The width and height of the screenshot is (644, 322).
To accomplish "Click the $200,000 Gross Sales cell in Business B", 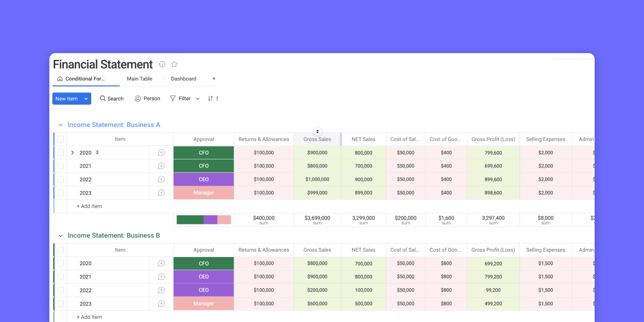I will tap(317, 290).
